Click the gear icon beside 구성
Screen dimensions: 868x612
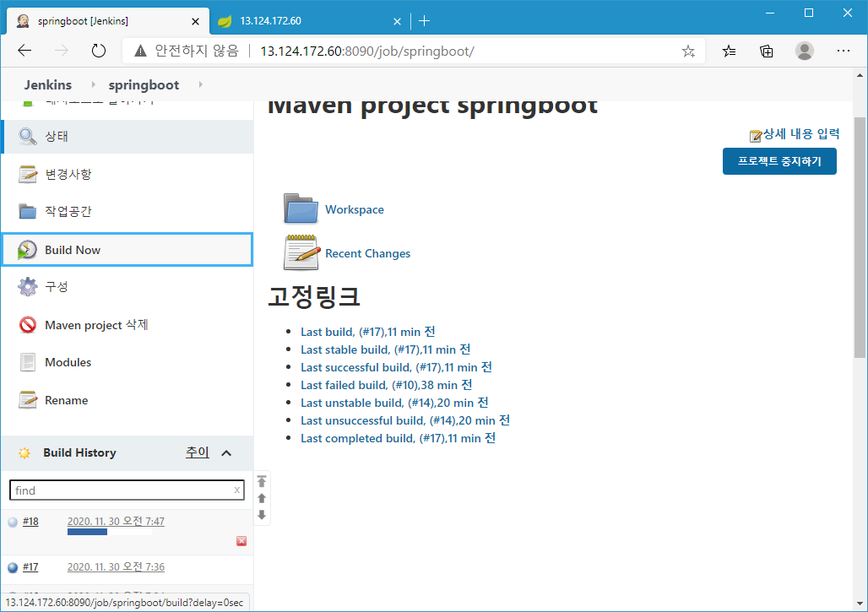tap(27, 287)
